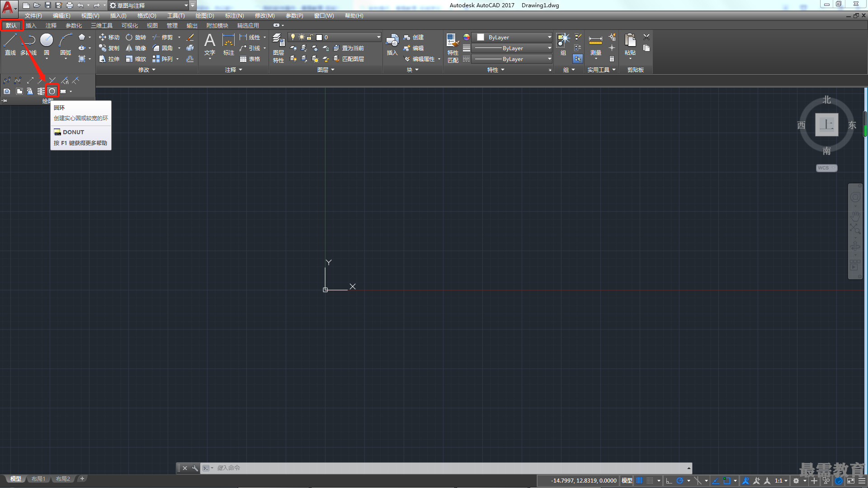
Task: Select the Circle (圆) tool
Action: tap(47, 44)
